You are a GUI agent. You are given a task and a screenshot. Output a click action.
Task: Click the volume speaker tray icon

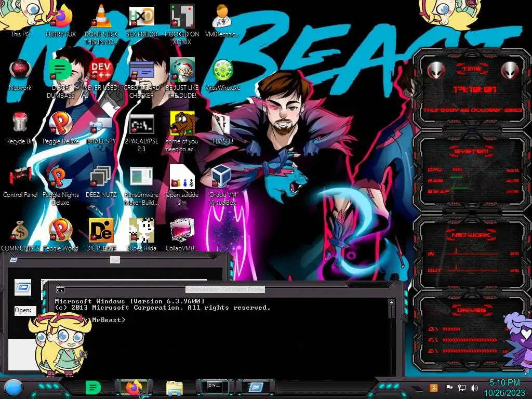(x=474, y=388)
